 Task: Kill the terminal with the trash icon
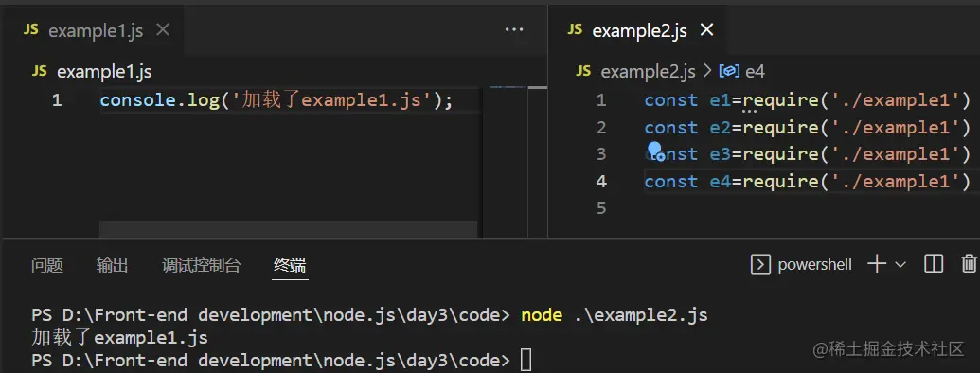coord(969,264)
